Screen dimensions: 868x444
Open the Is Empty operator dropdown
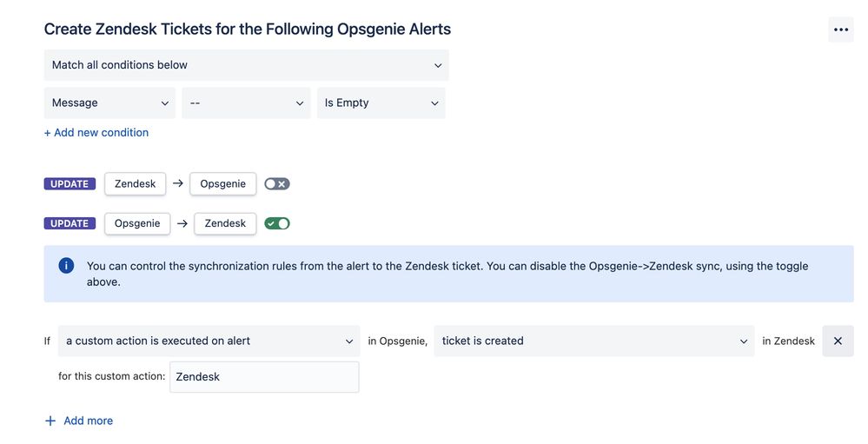[381, 103]
